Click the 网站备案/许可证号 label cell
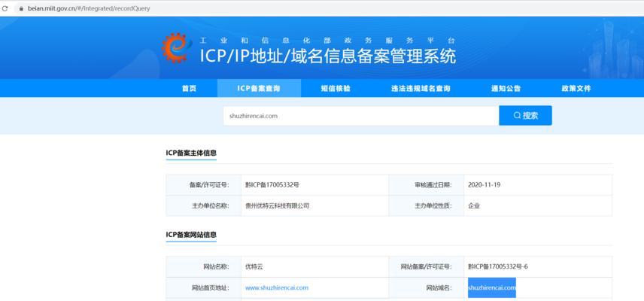644x301 pixels. (x=427, y=267)
